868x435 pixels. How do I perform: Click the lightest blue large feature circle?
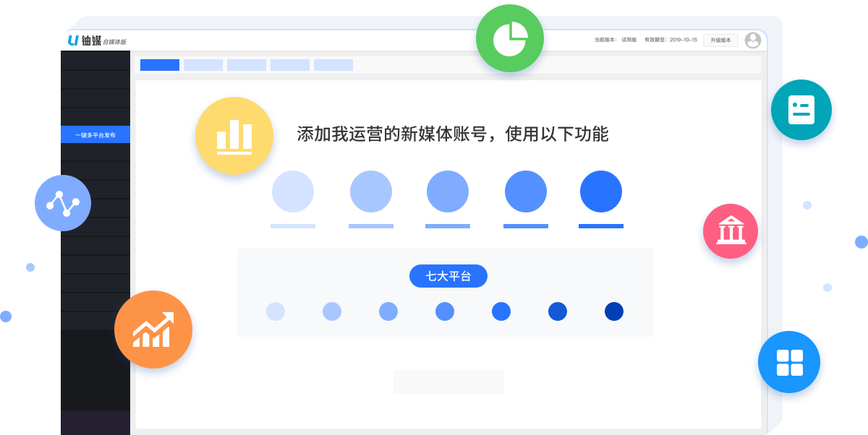coord(293,191)
